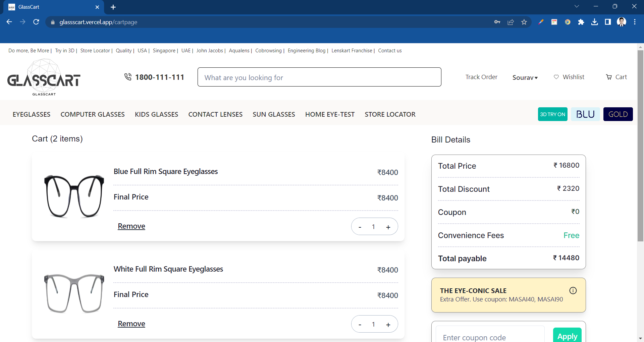Bookmark this page with the star icon

point(524,22)
